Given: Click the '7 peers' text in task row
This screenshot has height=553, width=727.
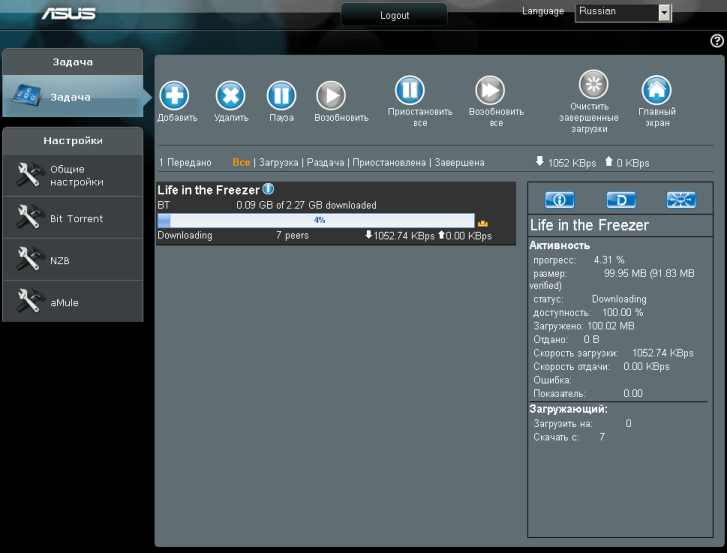Looking at the screenshot, I should [x=292, y=235].
